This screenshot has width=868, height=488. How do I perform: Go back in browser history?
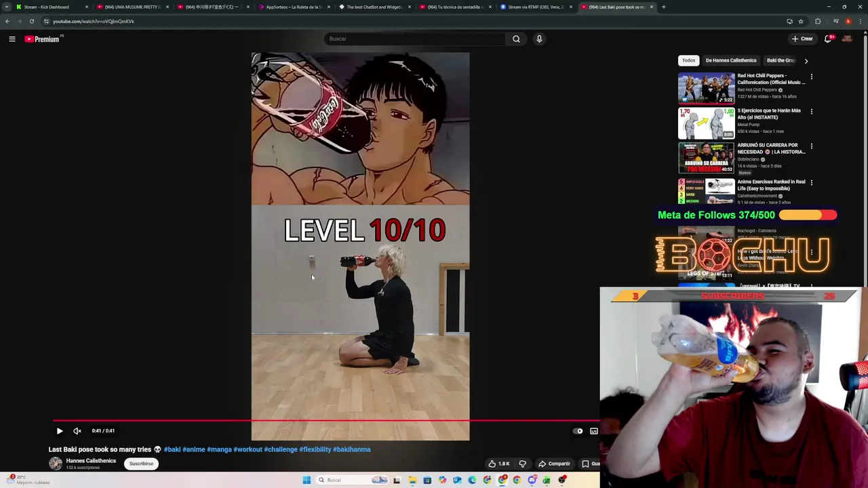click(7, 21)
